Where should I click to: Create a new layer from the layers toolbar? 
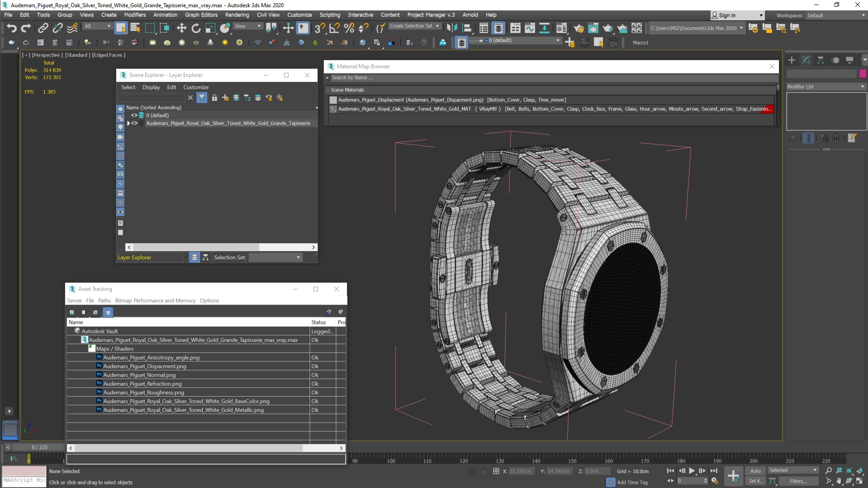570,43
